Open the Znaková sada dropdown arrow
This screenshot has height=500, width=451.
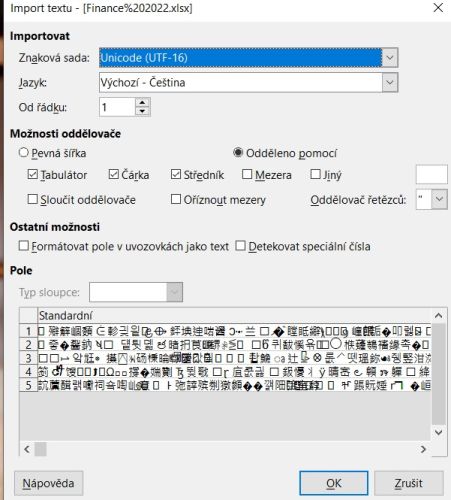click(x=390, y=58)
